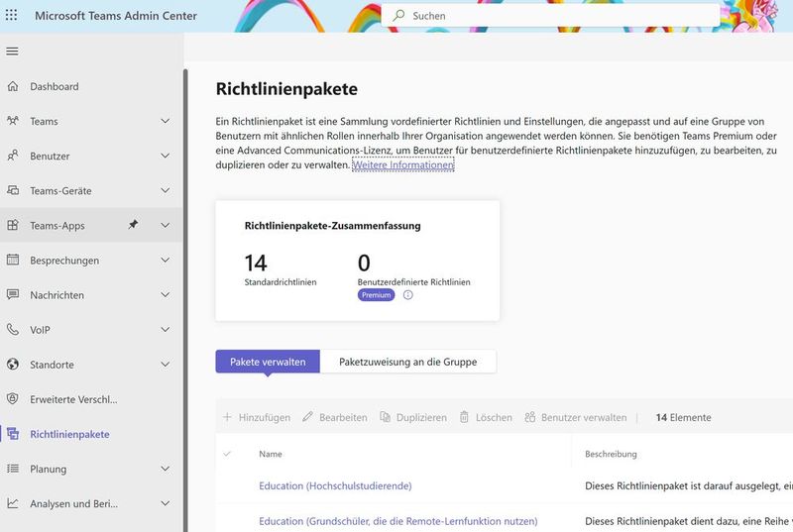The image size is (793, 532).
Task: Toggle the select-all checkmark in table header
Action: [227, 454]
